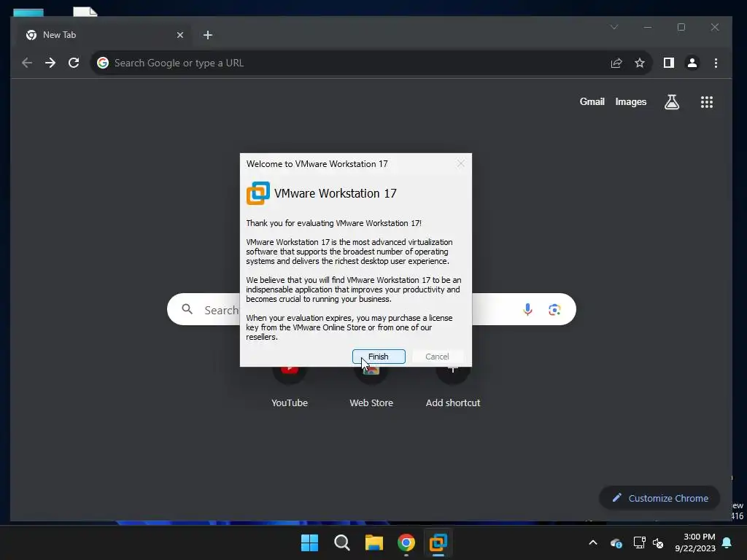Image resolution: width=747 pixels, height=560 pixels.
Task: Click the Google search box
Action: coord(371,309)
